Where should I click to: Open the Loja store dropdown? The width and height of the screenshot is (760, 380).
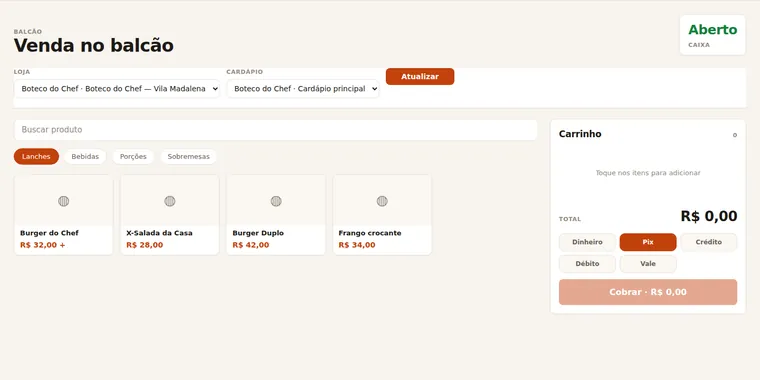(x=117, y=89)
